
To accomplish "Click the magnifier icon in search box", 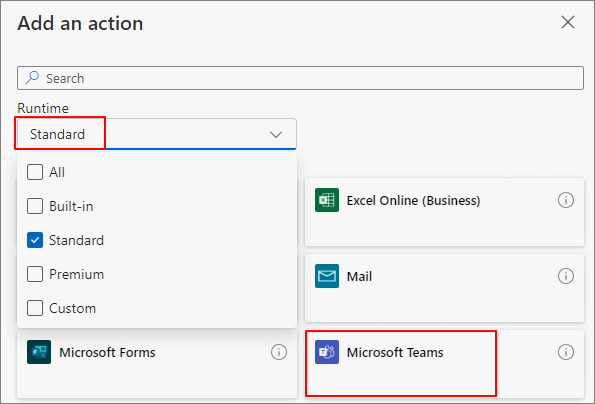I will (32, 78).
